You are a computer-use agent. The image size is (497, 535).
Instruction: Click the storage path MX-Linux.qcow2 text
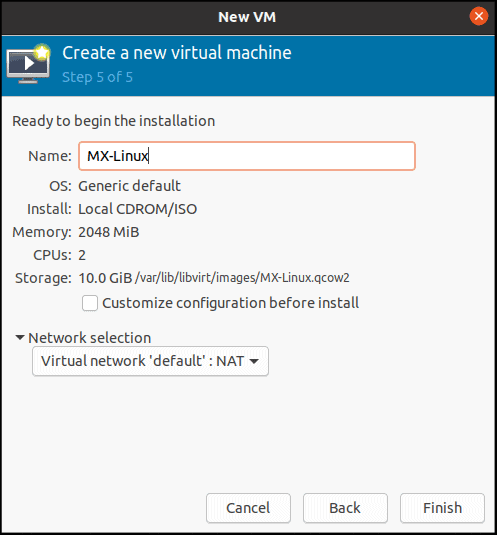tap(243, 278)
